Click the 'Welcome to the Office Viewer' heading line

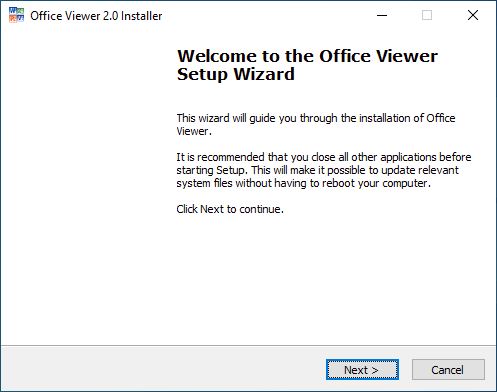click(x=307, y=56)
